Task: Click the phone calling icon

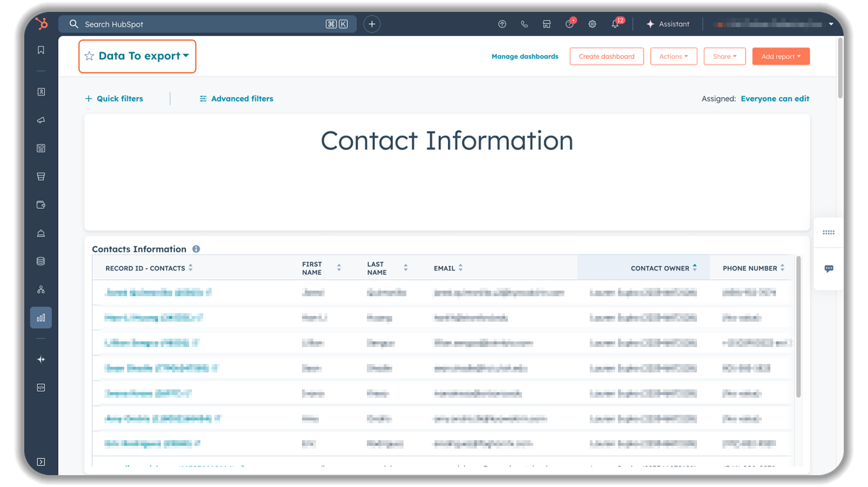Action: 524,24
